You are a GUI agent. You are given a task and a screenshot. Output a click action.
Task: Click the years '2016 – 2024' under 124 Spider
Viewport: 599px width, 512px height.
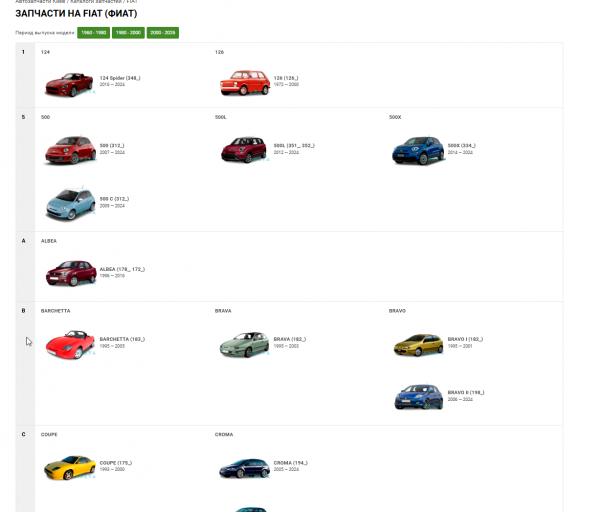[x=112, y=84]
